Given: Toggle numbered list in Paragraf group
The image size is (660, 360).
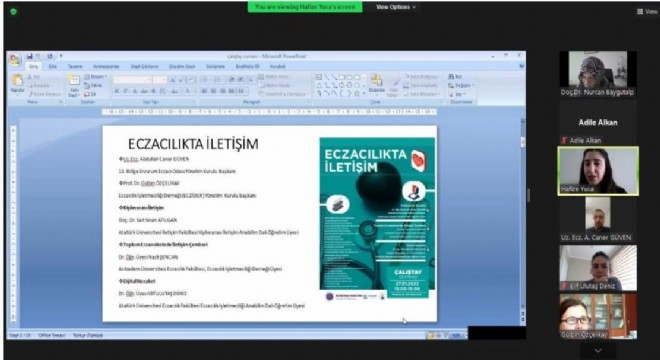Looking at the screenshot, I should [218, 80].
